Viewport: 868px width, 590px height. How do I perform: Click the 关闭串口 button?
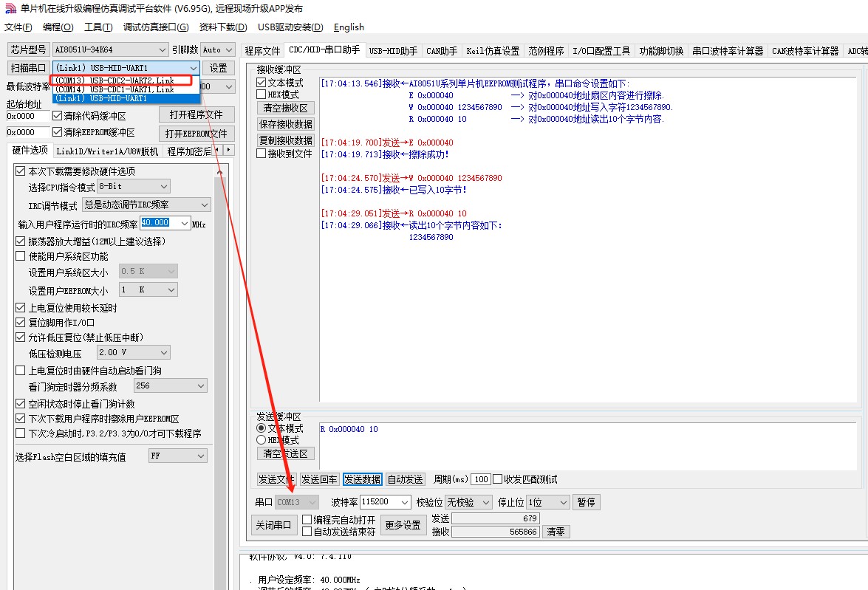pos(274,526)
